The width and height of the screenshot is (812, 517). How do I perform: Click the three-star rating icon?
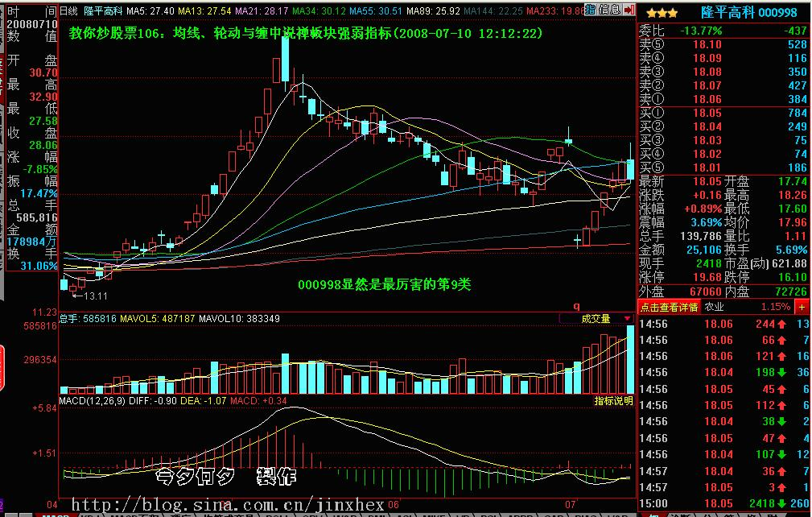tap(662, 13)
